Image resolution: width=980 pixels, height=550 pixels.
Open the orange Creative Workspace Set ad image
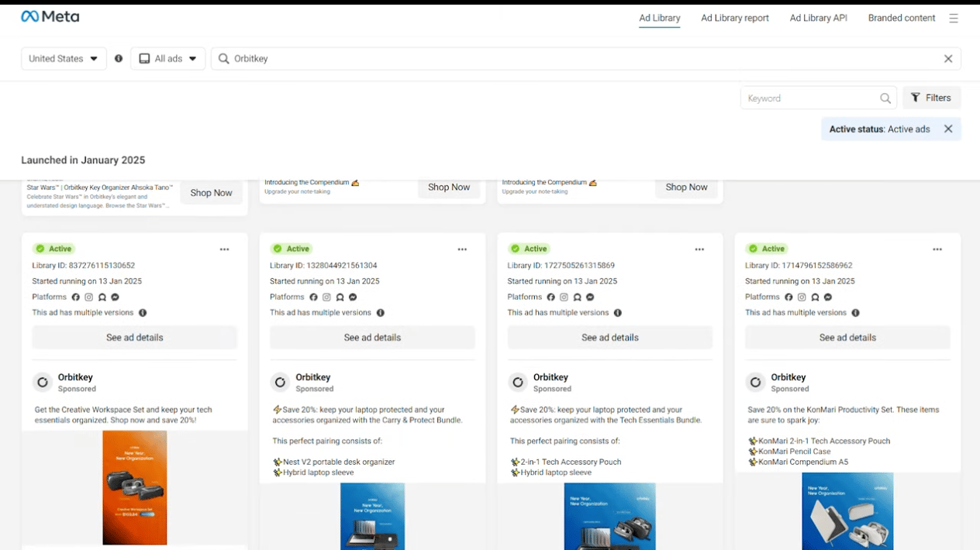point(135,488)
